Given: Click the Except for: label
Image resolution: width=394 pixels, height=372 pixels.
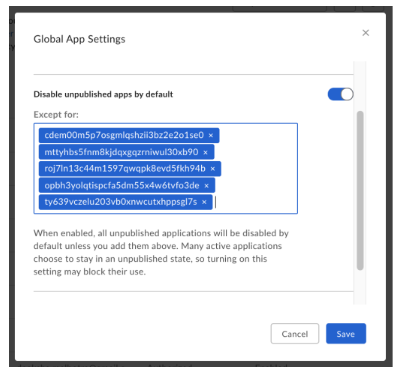Looking at the screenshot, I should [x=56, y=115].
